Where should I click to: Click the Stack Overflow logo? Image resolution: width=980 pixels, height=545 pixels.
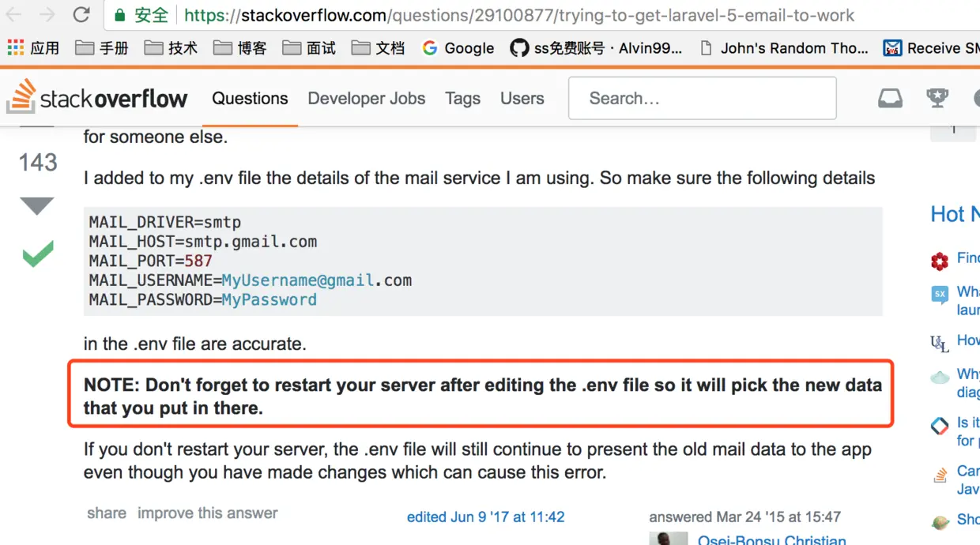coord(97,98)
